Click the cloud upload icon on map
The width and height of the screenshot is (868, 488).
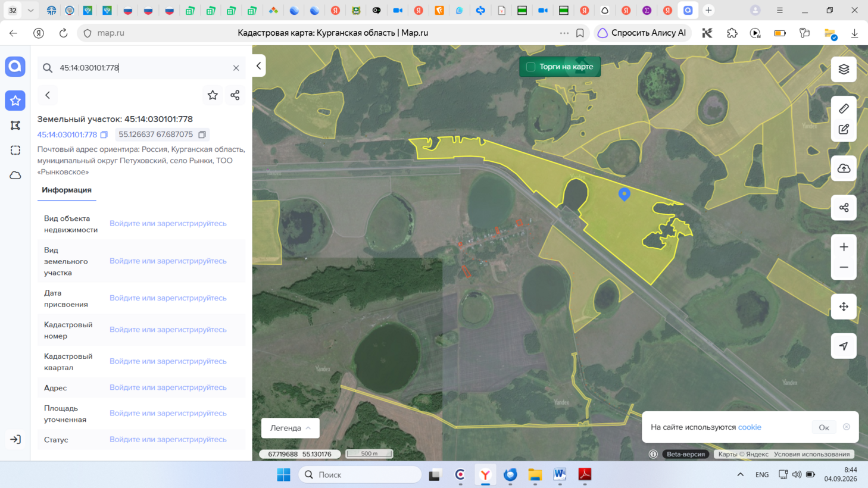coord(844,168)
